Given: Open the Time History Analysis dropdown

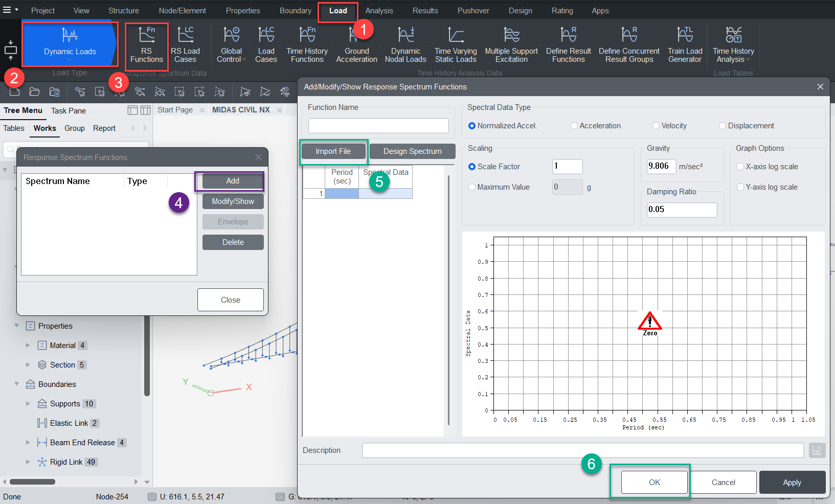Looking at the screenshot, I should [x=733, y=45].
